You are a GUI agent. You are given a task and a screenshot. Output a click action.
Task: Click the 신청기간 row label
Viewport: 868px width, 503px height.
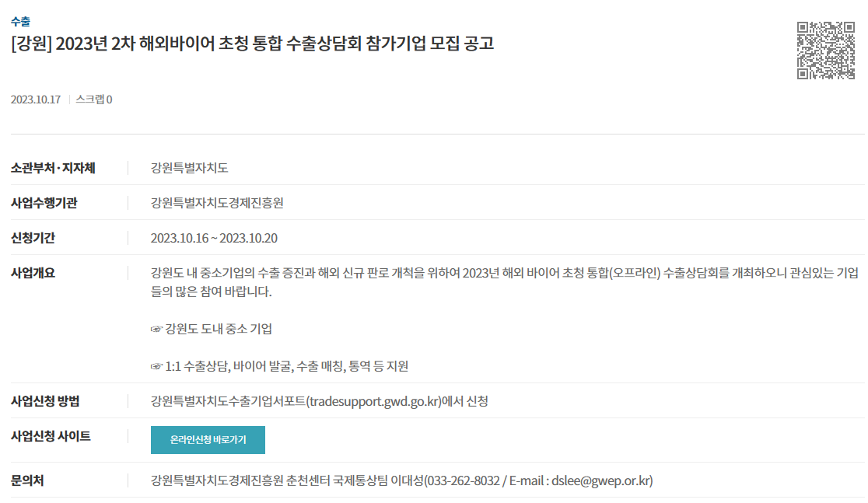[33, 238]
